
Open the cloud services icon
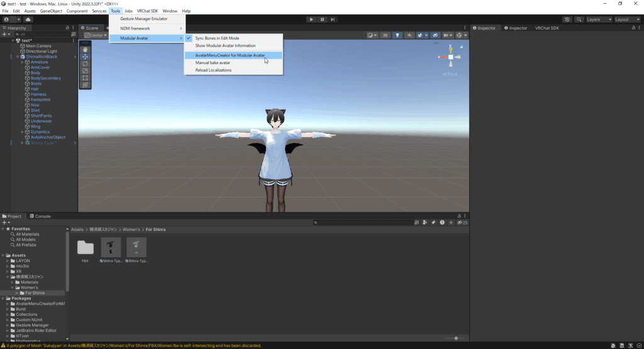tap(28, 19)
